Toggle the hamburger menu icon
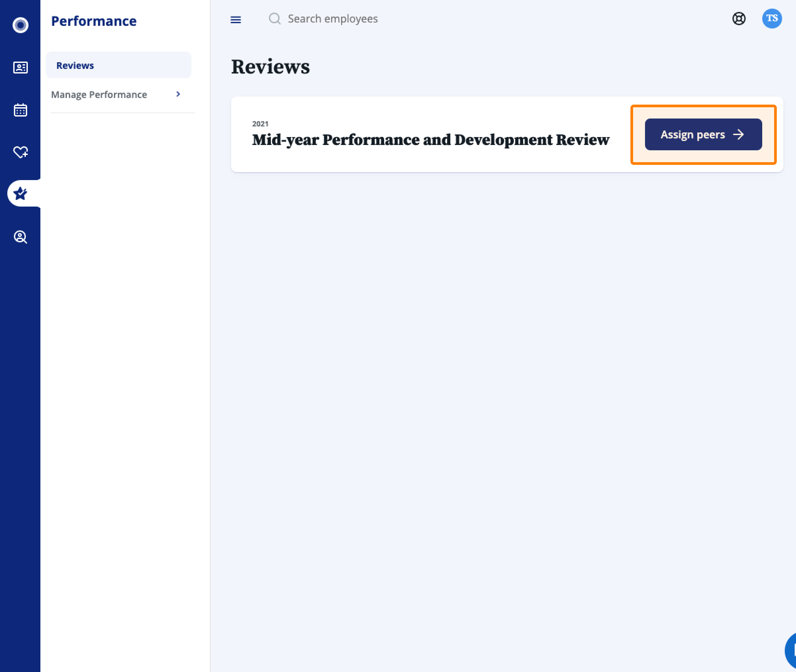The image size is (796, 672). tap(235, 20)
